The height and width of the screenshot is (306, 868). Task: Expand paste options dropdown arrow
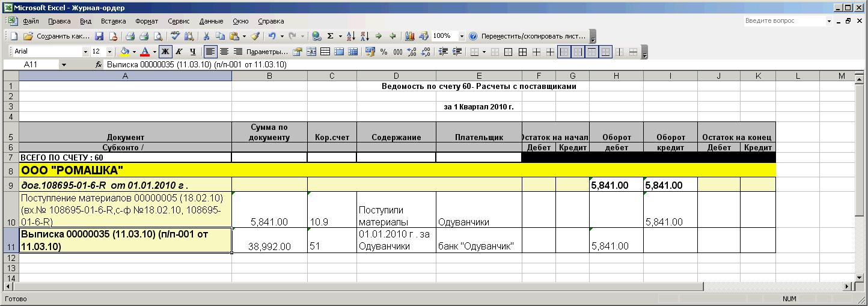[245, 36]
